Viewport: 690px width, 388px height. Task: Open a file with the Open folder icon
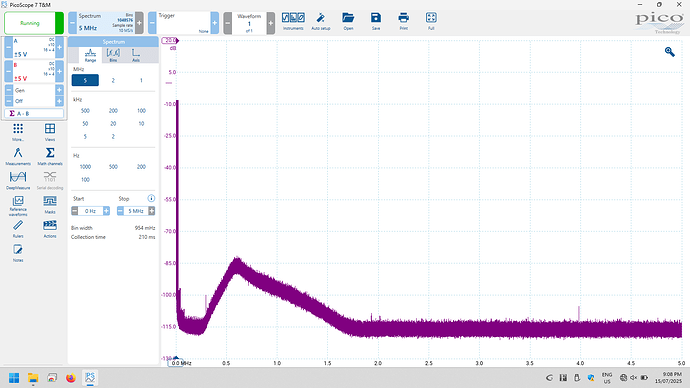348,21
